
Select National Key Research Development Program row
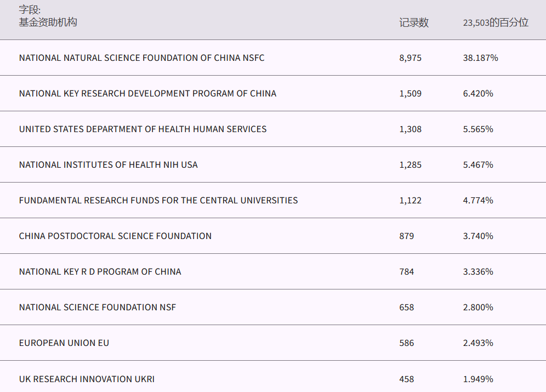147,93
